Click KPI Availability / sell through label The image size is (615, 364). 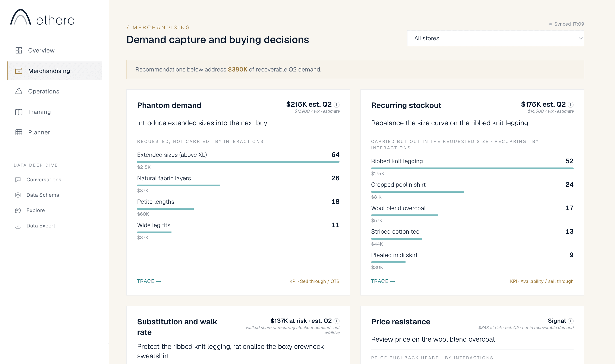pyautogui.click(x=542, y=281)
